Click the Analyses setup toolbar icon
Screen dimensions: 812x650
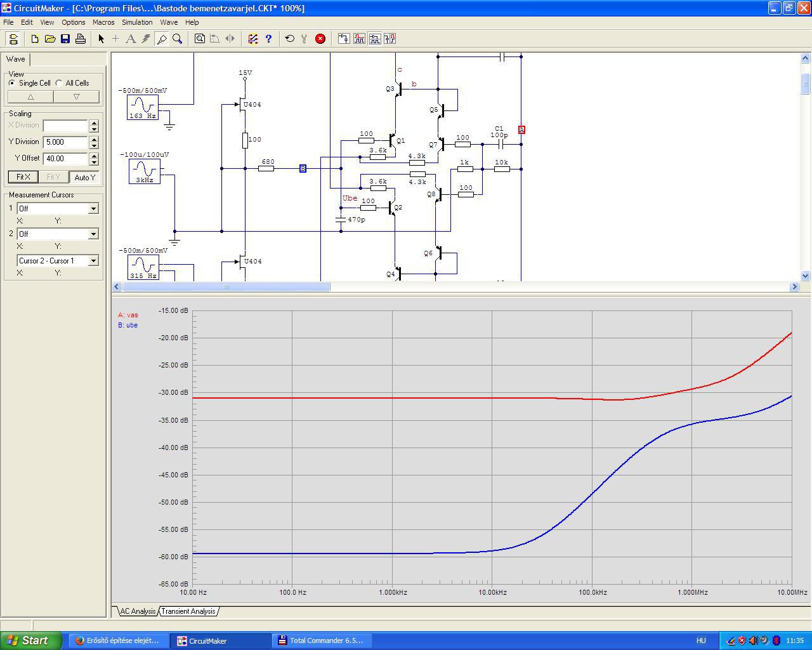coord(253,39)
